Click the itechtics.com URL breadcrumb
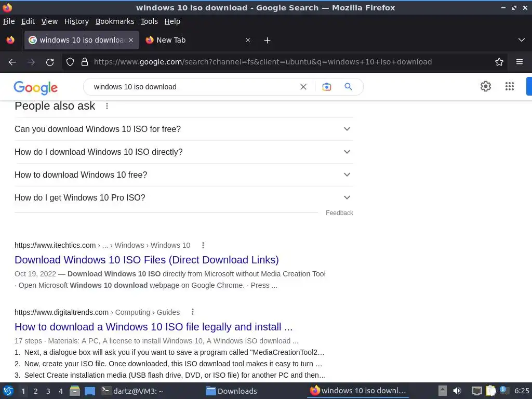This screenshot has height=399, width=532. (102, 245)
